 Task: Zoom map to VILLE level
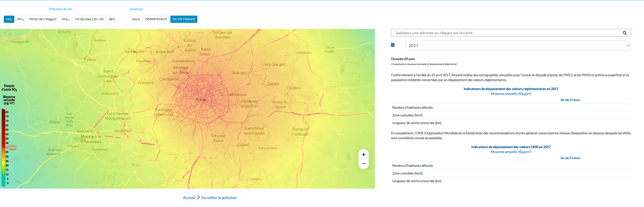point(136,19)
